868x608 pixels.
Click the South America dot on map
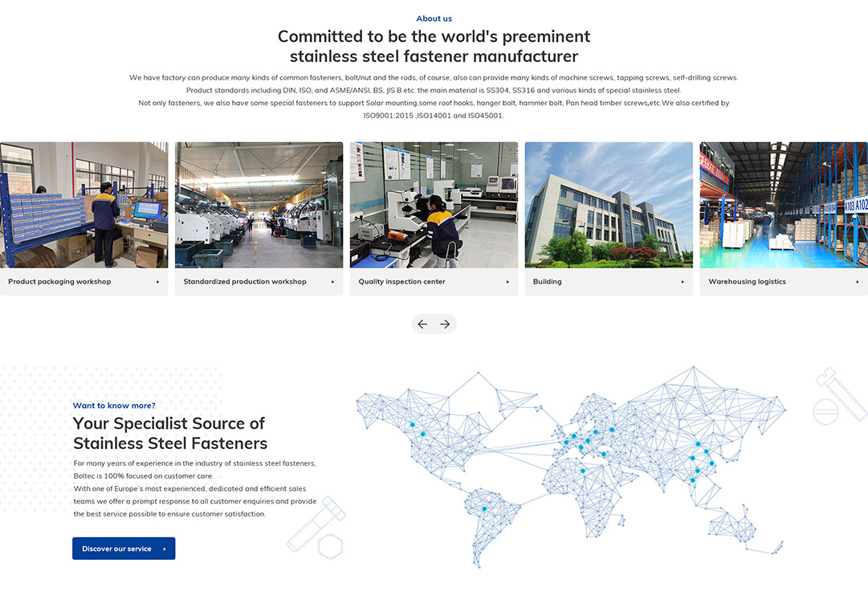[x=484, y=508]
